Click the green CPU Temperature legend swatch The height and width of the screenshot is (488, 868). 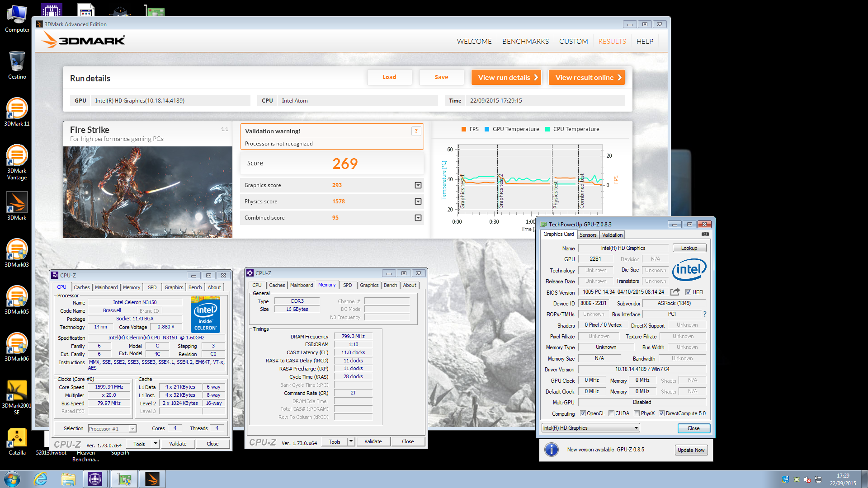click(x=547, y=129)
